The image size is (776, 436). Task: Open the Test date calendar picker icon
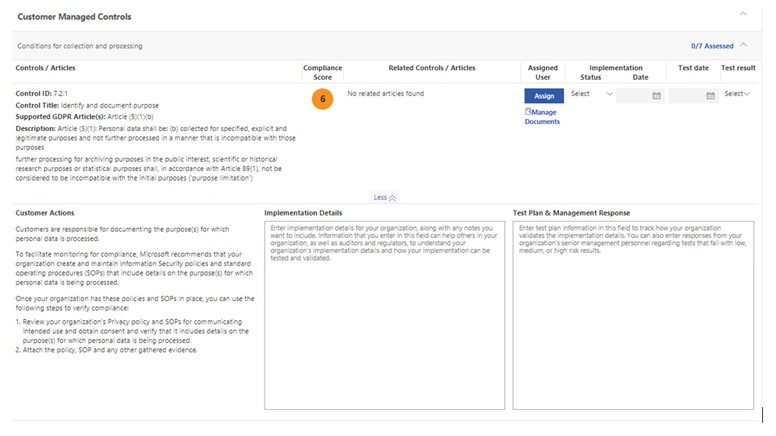[x=711, y=96]
